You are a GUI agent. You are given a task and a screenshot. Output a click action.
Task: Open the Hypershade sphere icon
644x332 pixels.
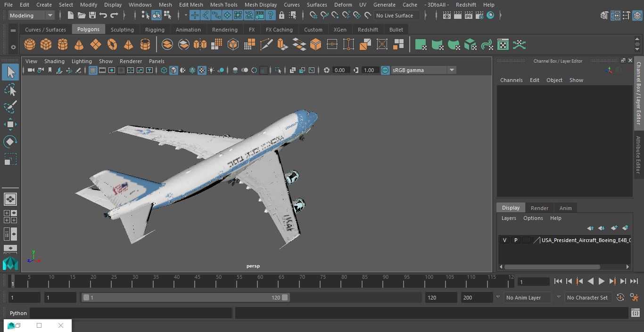click(490, 16)
